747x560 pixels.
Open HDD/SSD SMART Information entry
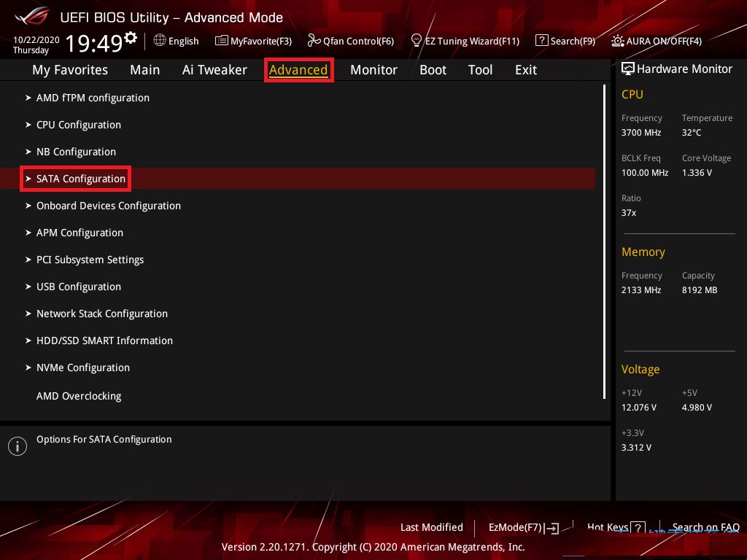(x=104, y=341)
